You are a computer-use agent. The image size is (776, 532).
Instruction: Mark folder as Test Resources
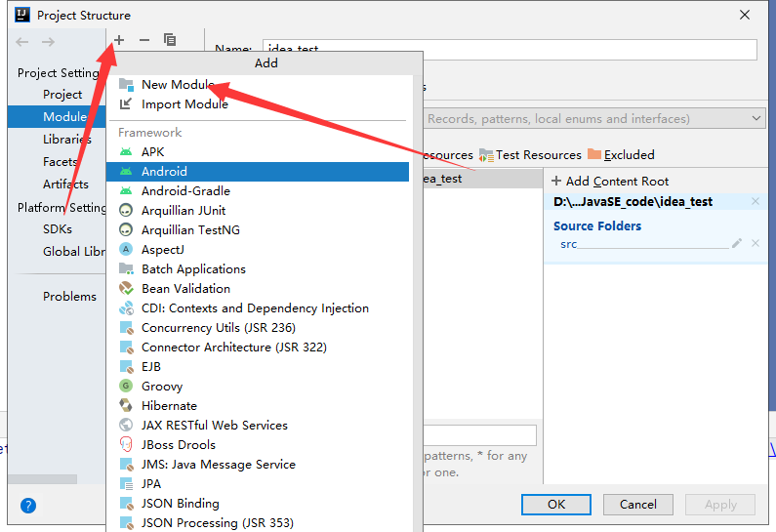tap(530, 155)
